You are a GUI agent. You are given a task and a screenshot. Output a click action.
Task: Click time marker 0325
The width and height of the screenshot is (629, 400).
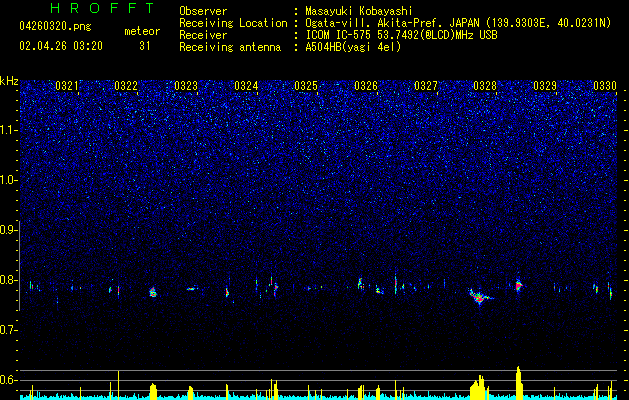306,86
